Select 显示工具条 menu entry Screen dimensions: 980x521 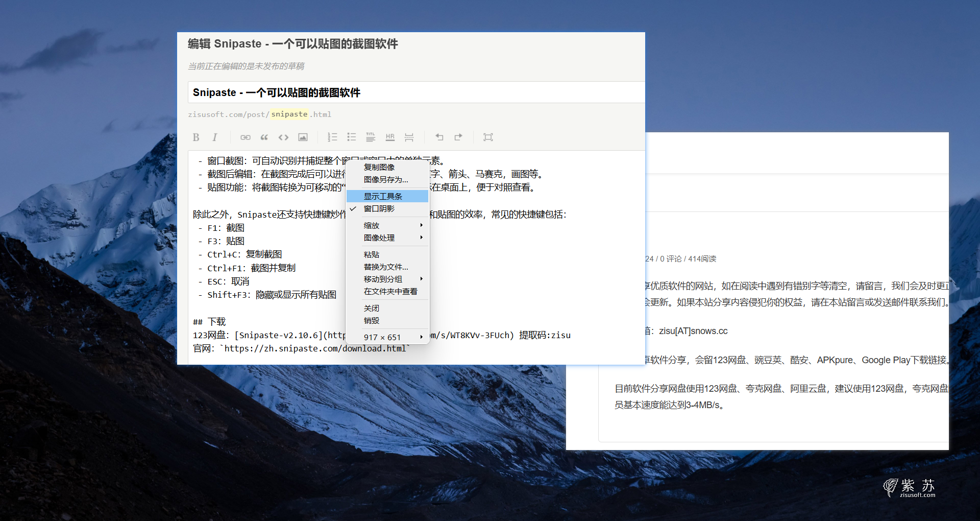(387, 196)
